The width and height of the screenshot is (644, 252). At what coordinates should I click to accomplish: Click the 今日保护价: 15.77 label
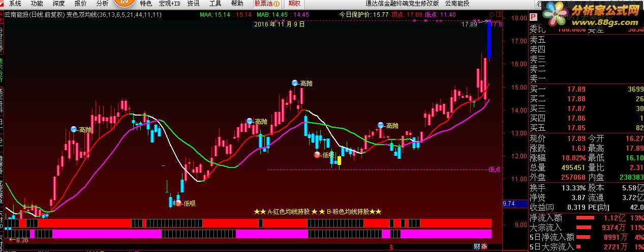point(364,15)
